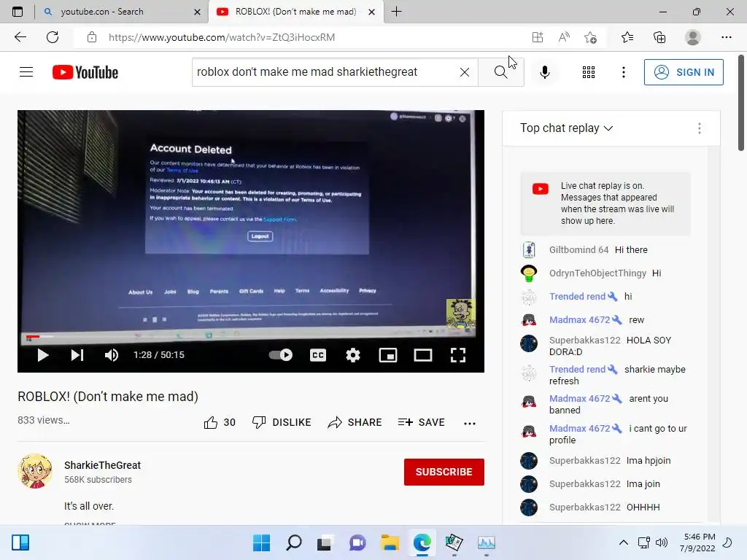Click page vertical scrollbar
This screenshot has width=747, height=560.
(741, 102)
